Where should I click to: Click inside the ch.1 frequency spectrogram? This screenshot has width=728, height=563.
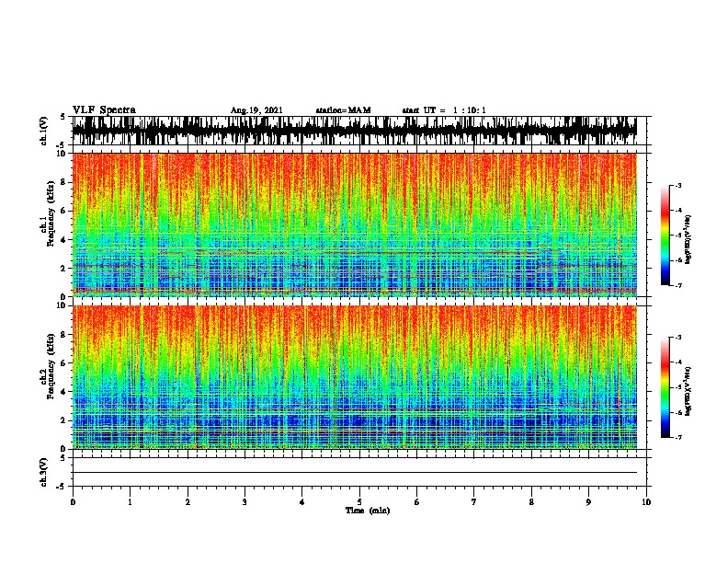[x=355, y=224]
